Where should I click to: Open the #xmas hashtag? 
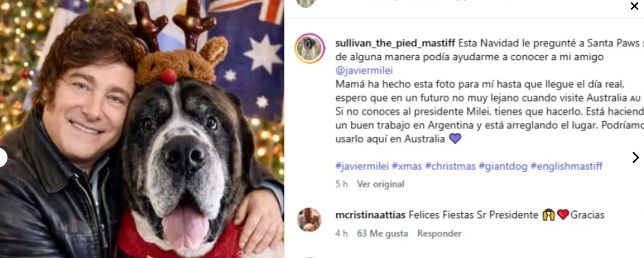(x=407, y=167)
